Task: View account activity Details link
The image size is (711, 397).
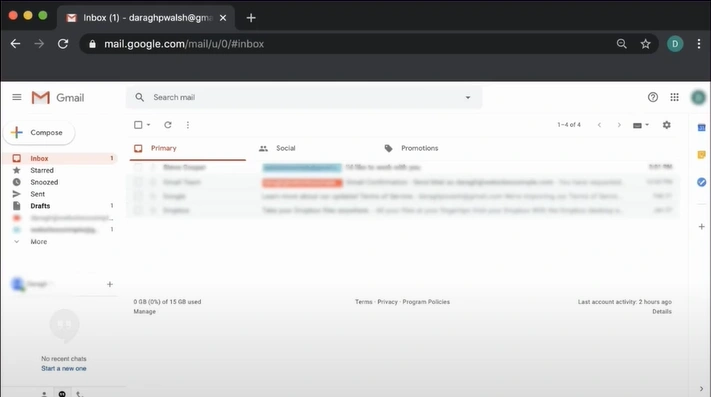Action: (x=662, y=311)
